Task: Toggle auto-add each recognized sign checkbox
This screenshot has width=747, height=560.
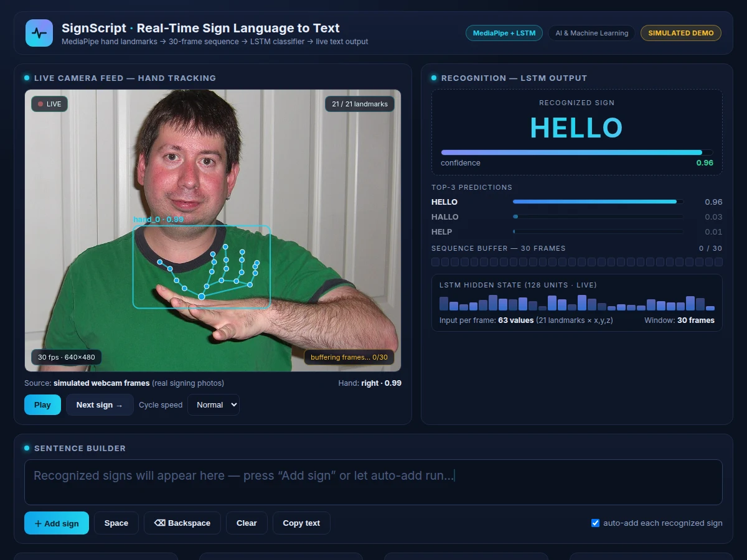Action: point(595,523)
